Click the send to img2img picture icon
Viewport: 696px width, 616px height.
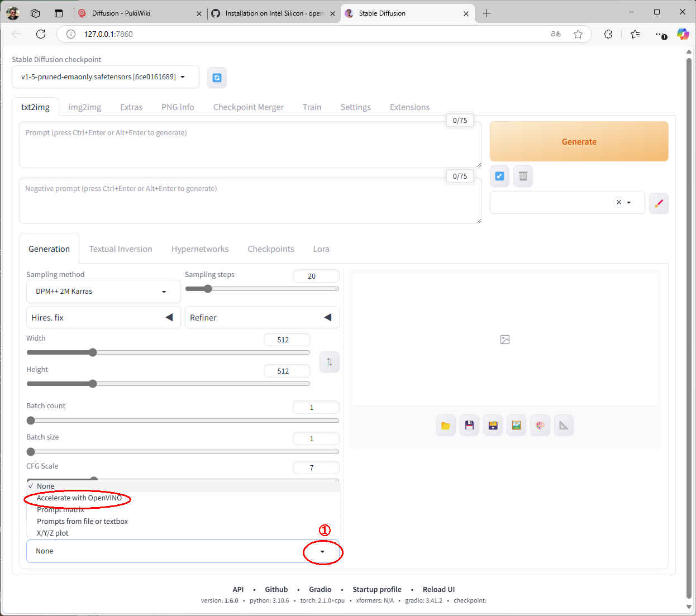click(517, 426)
